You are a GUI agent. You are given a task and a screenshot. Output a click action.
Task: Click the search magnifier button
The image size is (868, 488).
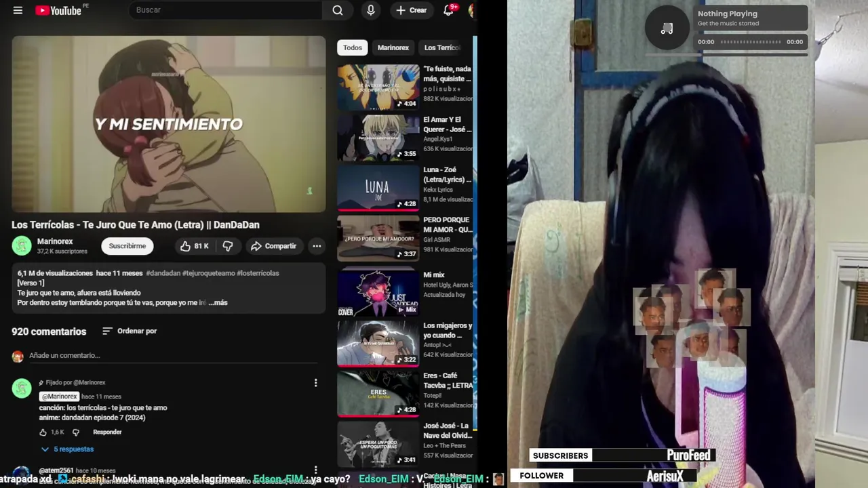[337, 10]
